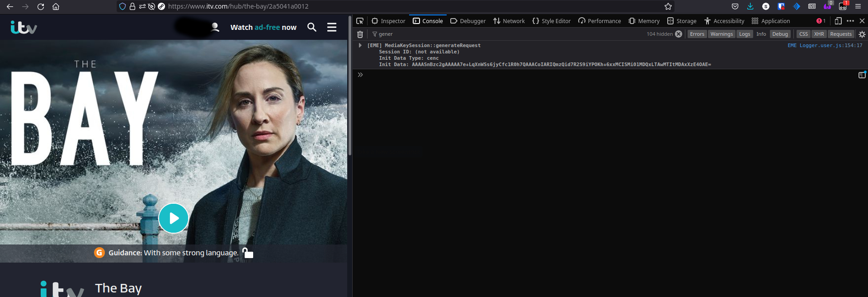The width and height of the screenshot is (868, 297).
Task: Open console settings gear
Action: point(862,34)
